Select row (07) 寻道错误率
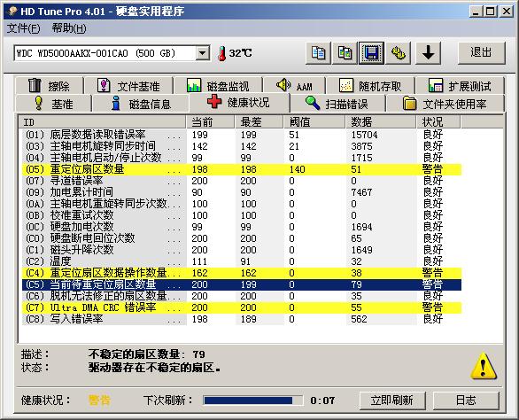Screen dimensions: 519x420 (x=242, y=181)
